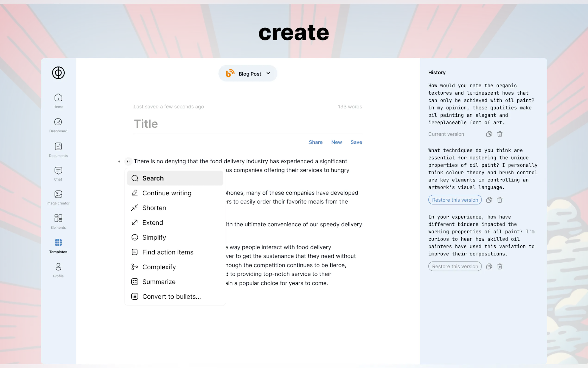Add a block with plus icon
The width and height of the screenshot is (588, 368).
pyautogui.click(x=119, y=161)
